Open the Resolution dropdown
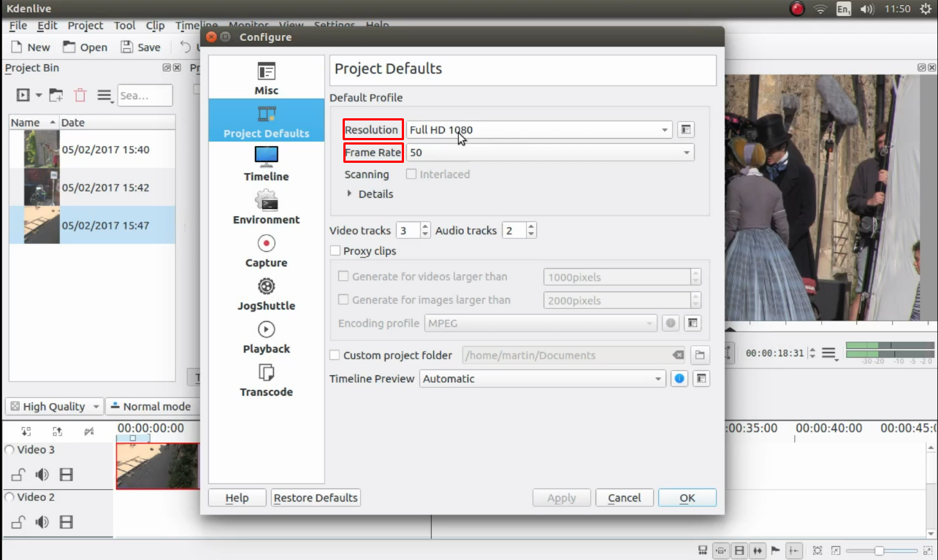The width and height of the screenshot is (938, 560). click(539, 130)
